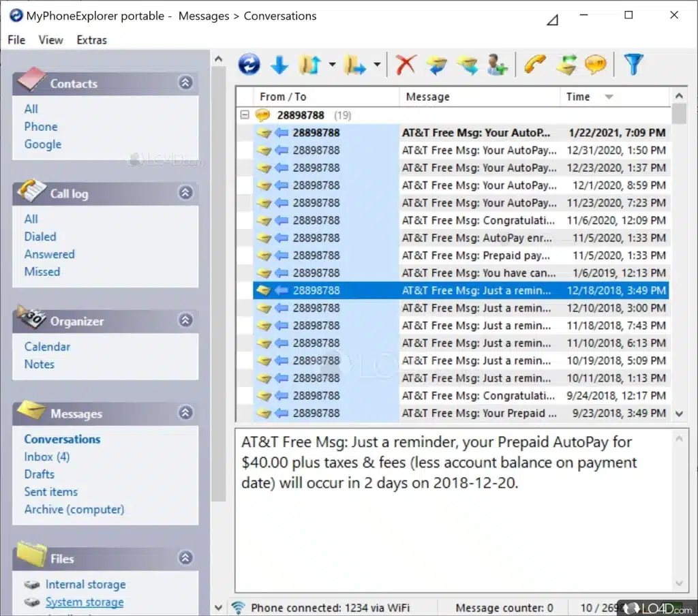Open the export folder dropdown arrow
Screen dimensions: 698x616
pyautogui.click(x=377, y=65)
